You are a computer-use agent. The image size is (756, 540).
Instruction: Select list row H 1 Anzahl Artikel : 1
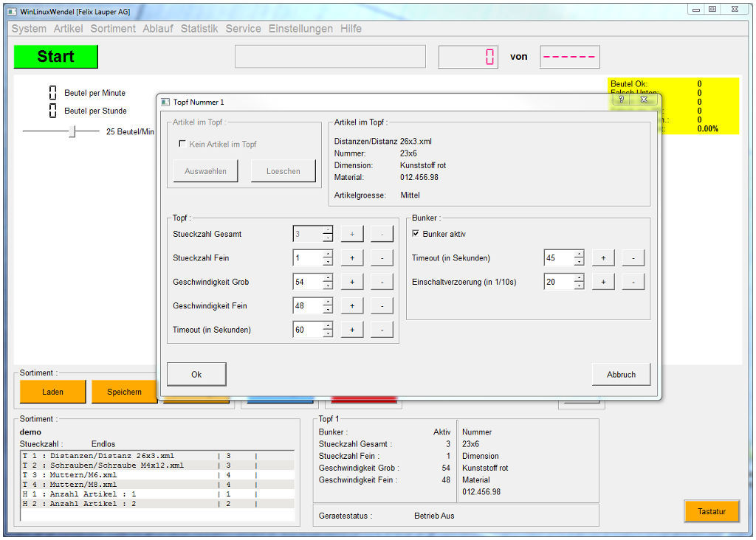(x=158, y=494)
